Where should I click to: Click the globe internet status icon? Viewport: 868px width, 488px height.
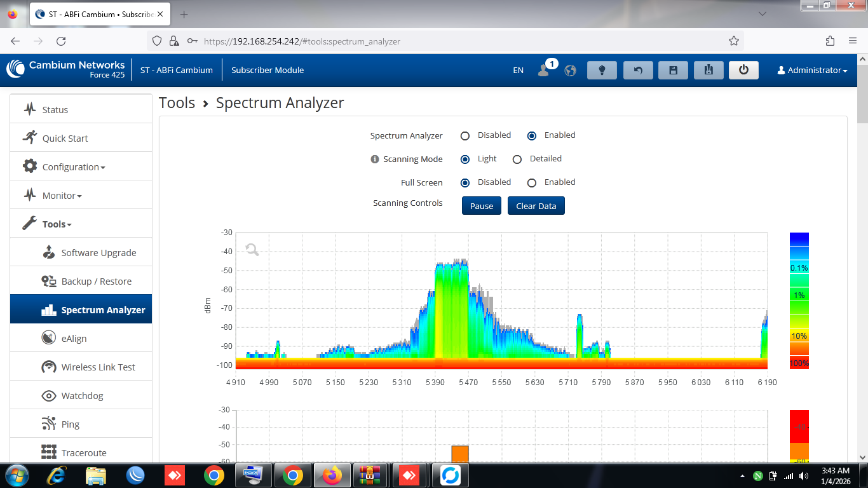tap(571, 71)
